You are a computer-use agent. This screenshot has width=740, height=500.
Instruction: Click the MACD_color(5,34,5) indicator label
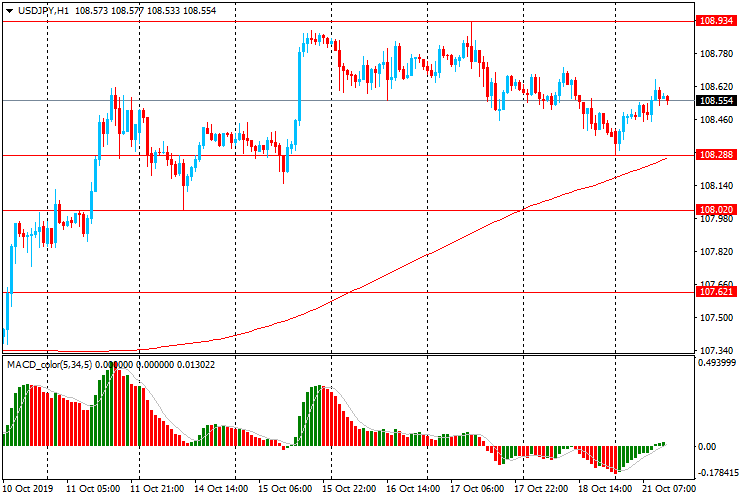pyautogui.click(x=50, y=364)
